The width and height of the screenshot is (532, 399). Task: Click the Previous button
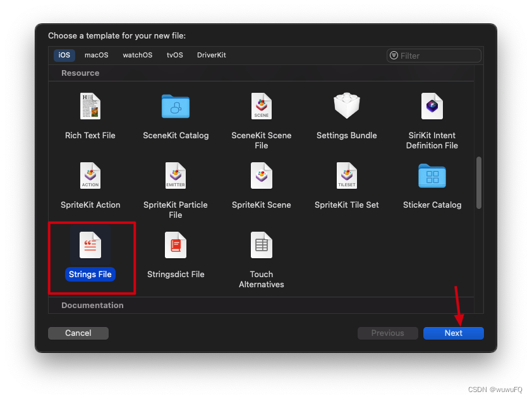[x=387, y=333]
